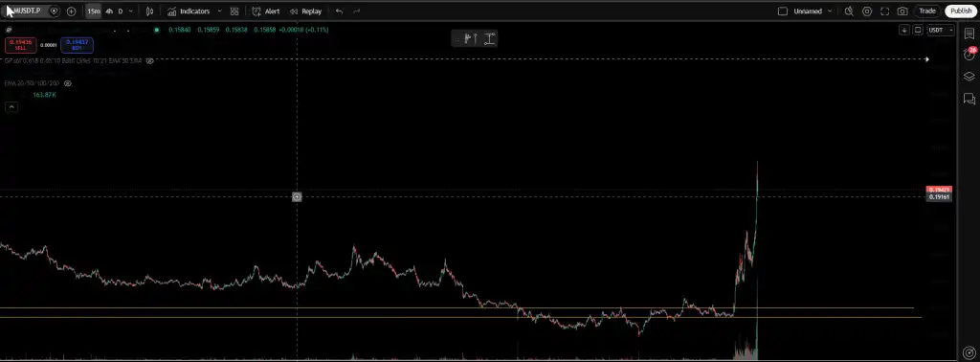Image resolution: width=980 pixels, height=362 pixels.
Task: Switch to the 4h timeframe
Action: point(109,11)
